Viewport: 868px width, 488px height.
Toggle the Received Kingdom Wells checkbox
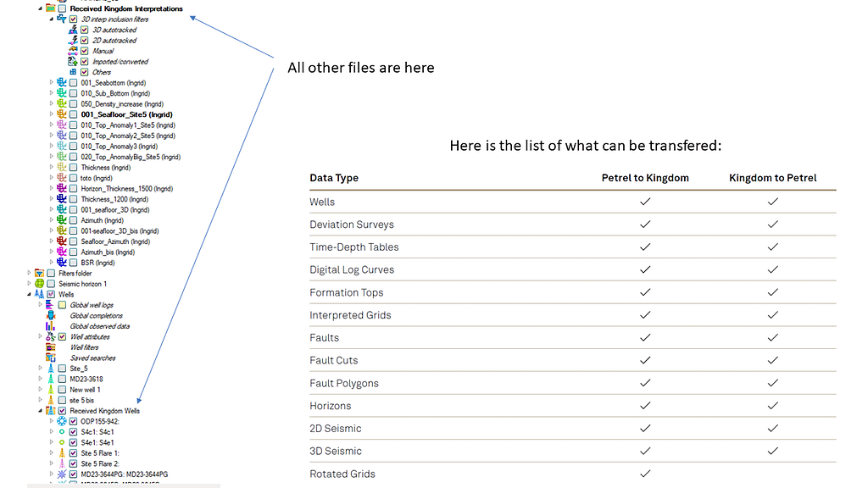[x=62, y=411]
